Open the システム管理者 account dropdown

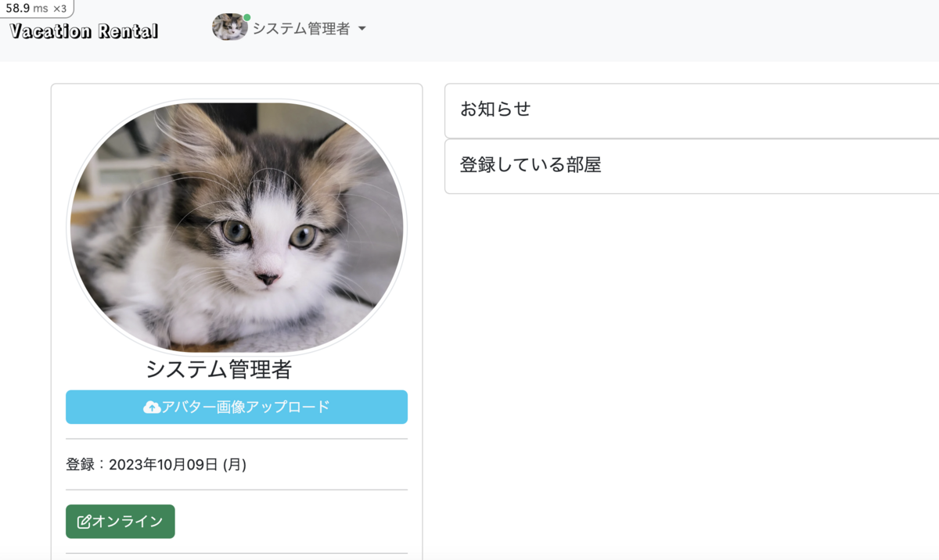click(304, 27)
